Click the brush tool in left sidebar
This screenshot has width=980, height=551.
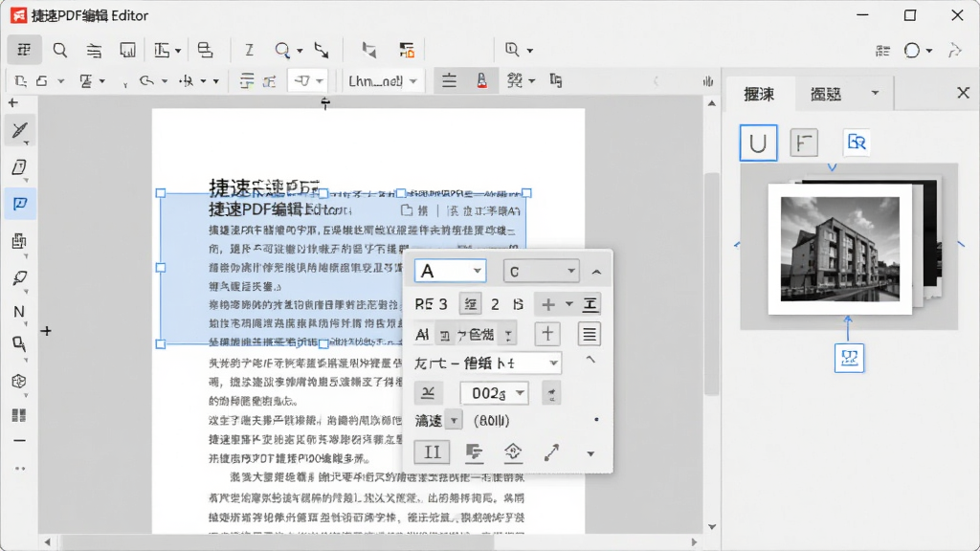[19, 277]
